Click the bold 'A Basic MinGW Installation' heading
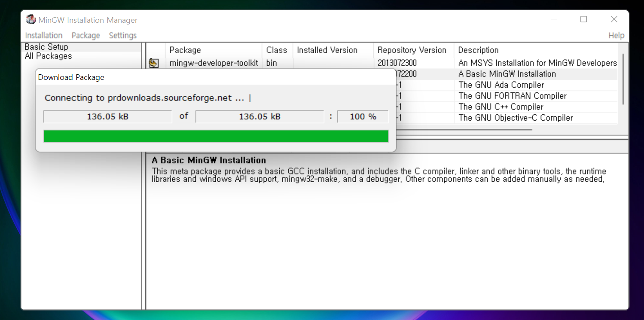 click(209, 160)
